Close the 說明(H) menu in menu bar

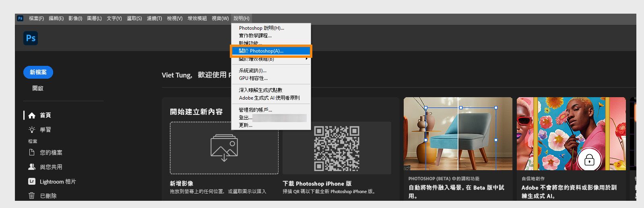(x=242, y=18)
